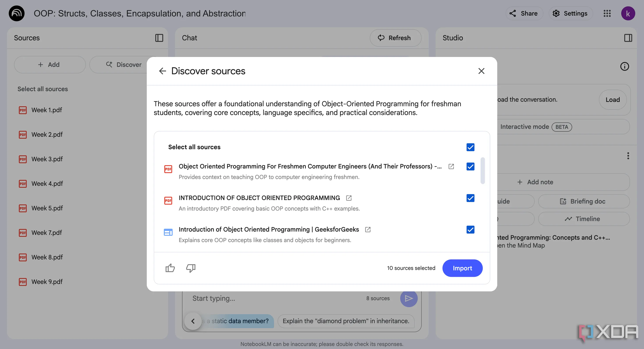Show previous suggested questions with left chevron

tap(193, 321)
